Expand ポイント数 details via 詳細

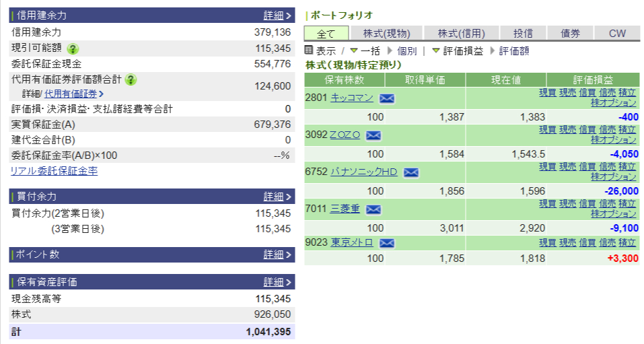(277, 254)
